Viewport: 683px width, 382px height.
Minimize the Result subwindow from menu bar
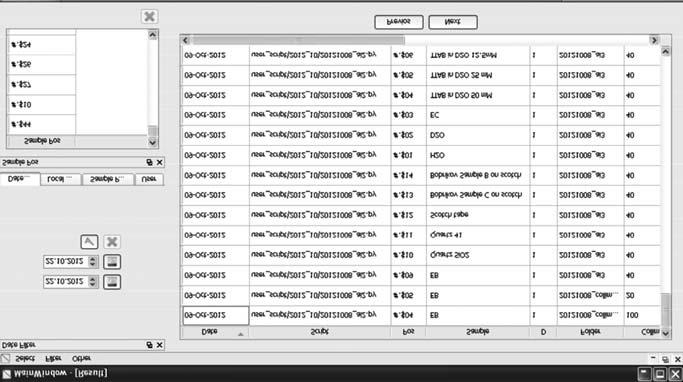[653, 359]
